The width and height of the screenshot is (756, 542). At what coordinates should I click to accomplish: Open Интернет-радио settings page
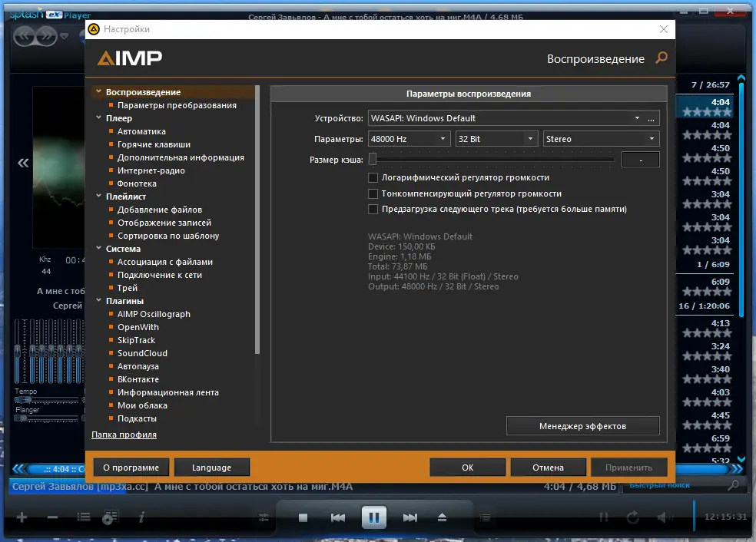point(151,170)
